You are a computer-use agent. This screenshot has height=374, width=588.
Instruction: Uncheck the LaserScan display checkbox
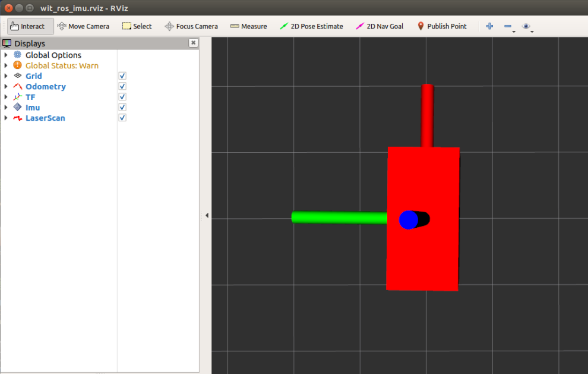122,118
